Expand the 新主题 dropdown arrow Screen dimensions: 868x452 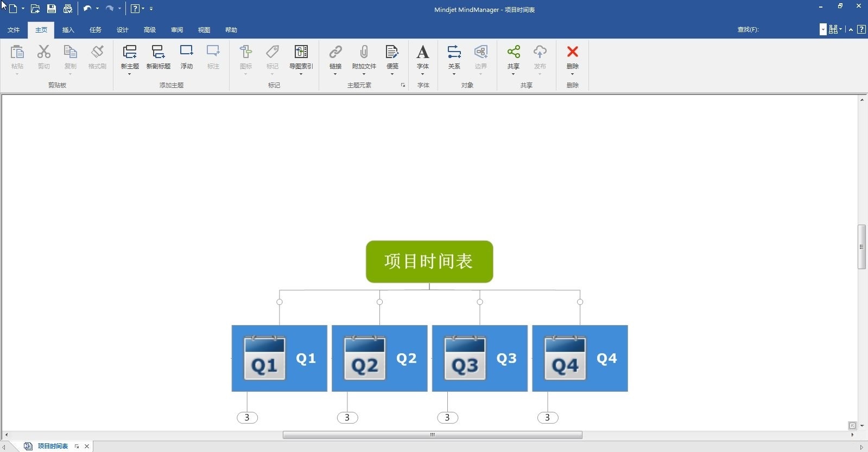click(x=130, y=74)
